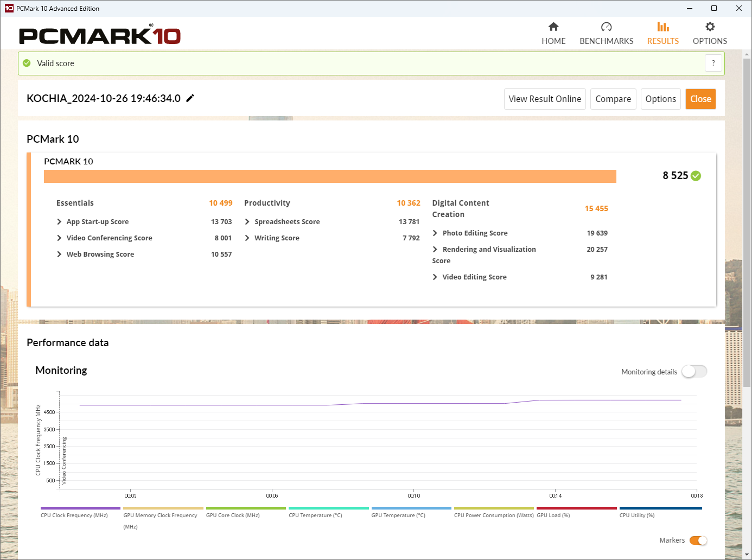Toggle CPU Clock Frequency legend swatch

coord(80,508)
